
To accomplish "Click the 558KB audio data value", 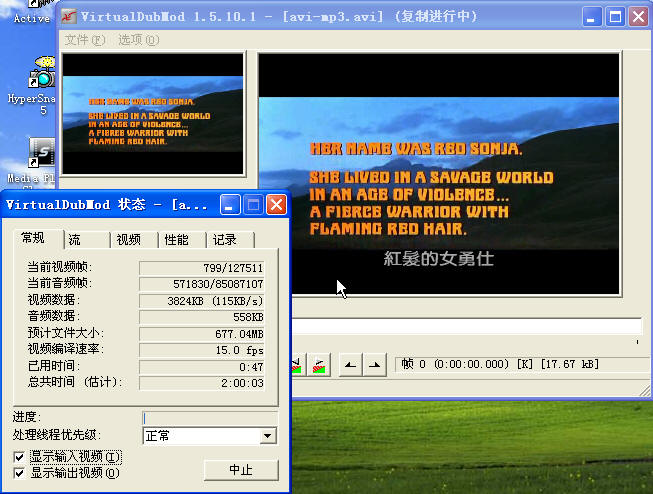I will pos(202,317).
